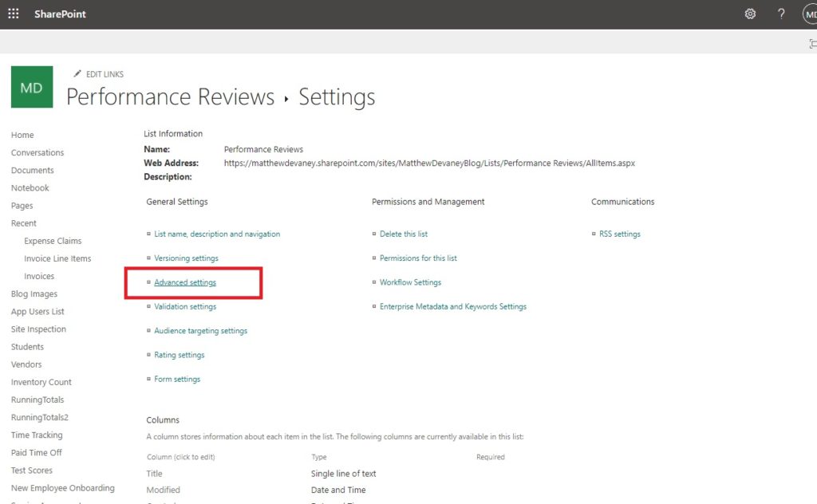Click the EDIT LINKS pencil icon
This screenshot has height=504, width=817.
point(77,74)
